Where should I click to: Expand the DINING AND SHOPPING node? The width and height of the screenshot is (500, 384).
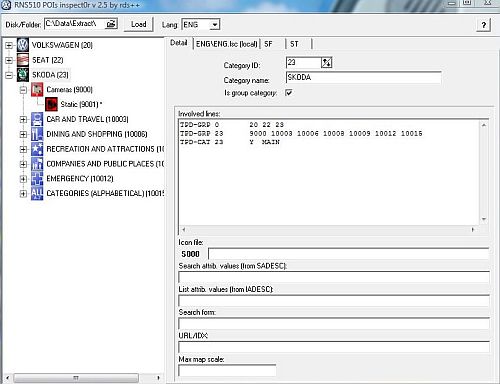(x=23, y=134)
